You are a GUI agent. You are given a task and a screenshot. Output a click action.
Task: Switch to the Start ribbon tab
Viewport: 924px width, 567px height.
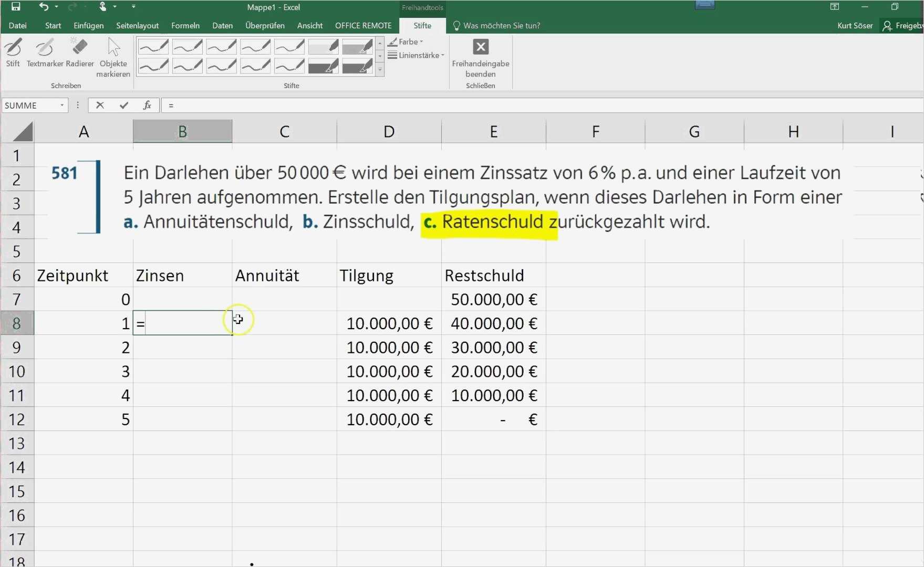click(x=53, y=25)
